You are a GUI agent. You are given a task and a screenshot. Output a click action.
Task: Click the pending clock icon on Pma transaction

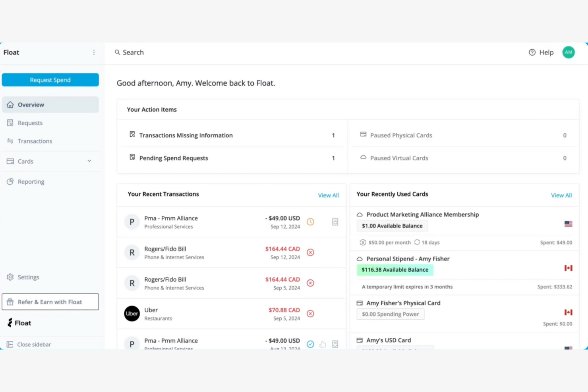pyautogui.click(x=310, y=222)
